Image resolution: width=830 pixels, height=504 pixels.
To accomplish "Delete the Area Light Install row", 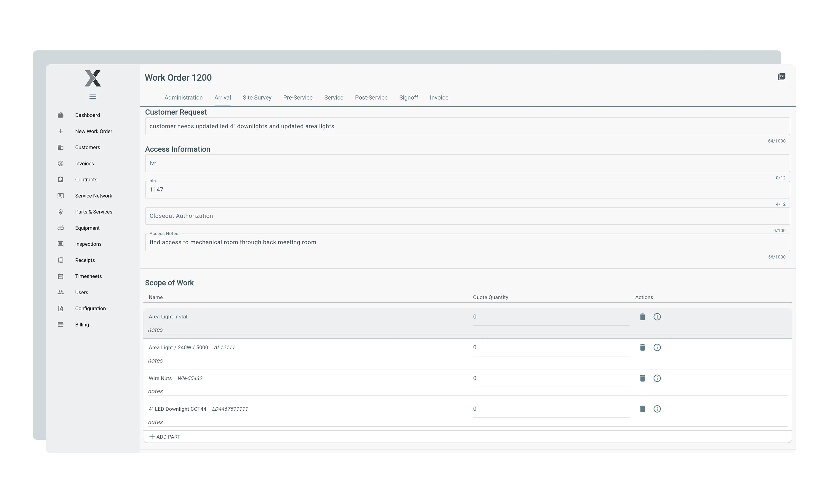I will pyautogui.click(x=642, y=317).
